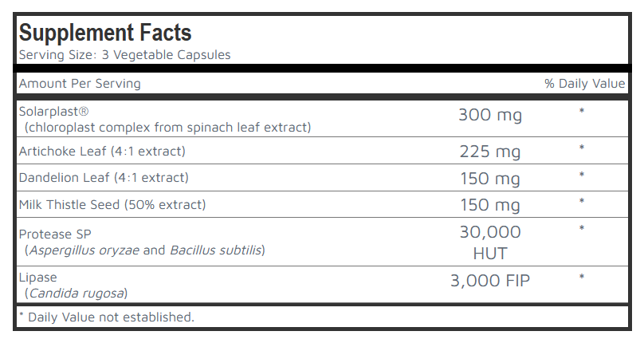The width and height of the screenshot is (644, 343).
Task: Click the Artichoke Leaf (4:1 extract) row
Action: 102,151
